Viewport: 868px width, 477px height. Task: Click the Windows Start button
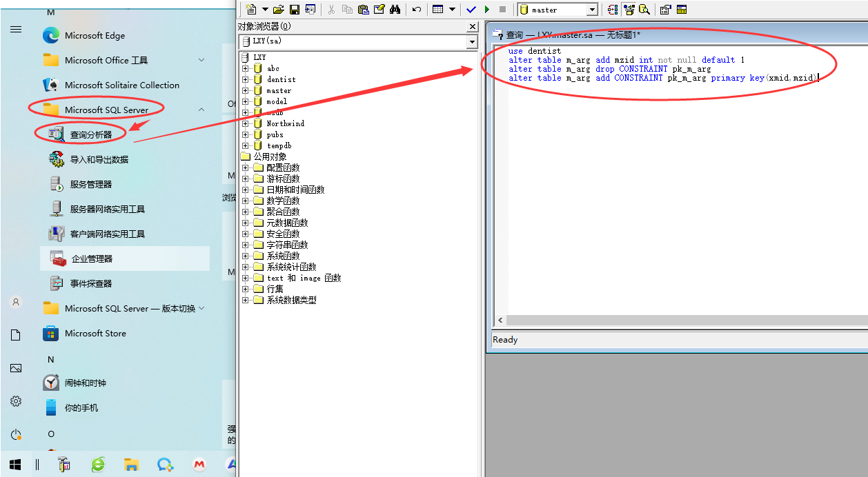click(15, 465)
